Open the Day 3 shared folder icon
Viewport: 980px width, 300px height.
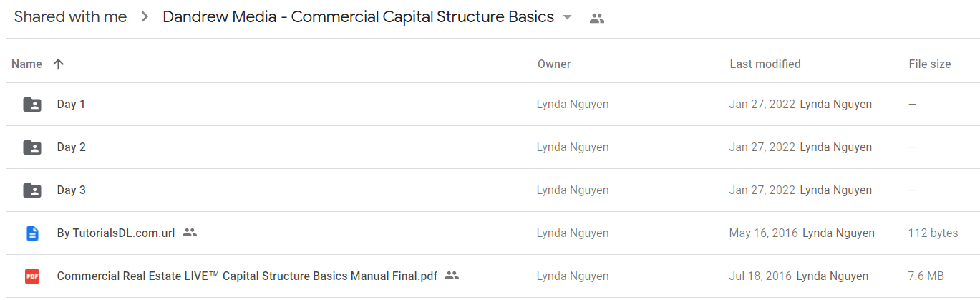click(32, 190)
